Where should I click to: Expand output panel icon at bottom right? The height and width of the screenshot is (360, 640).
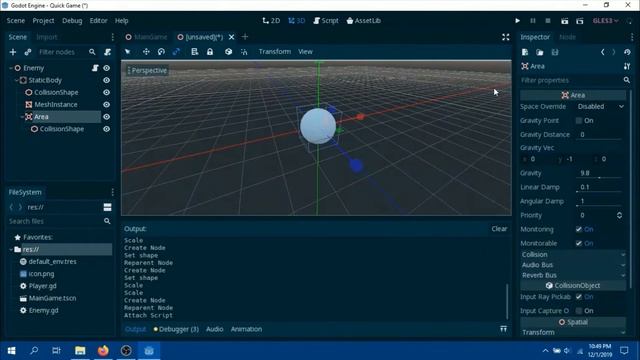504,329
